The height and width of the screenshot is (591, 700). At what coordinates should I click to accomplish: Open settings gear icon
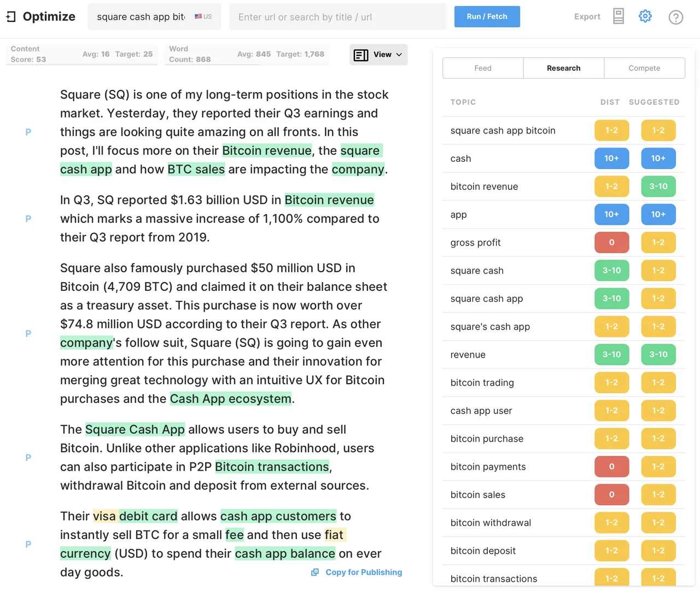click(645, 16)
